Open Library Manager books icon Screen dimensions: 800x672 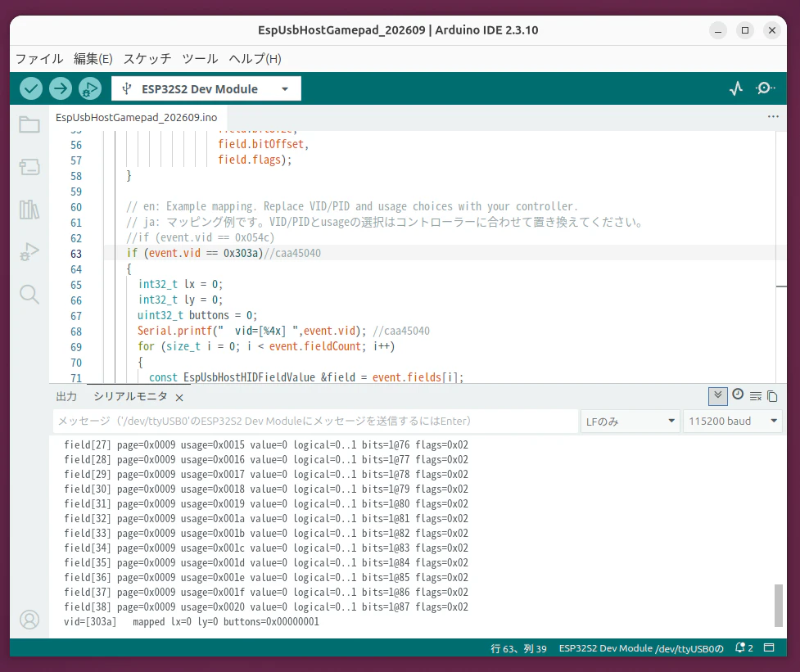coord(29,209)
